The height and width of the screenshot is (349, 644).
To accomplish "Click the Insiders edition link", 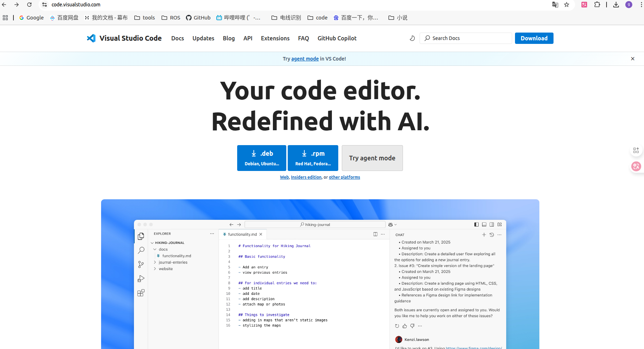I will pos(306,177).
